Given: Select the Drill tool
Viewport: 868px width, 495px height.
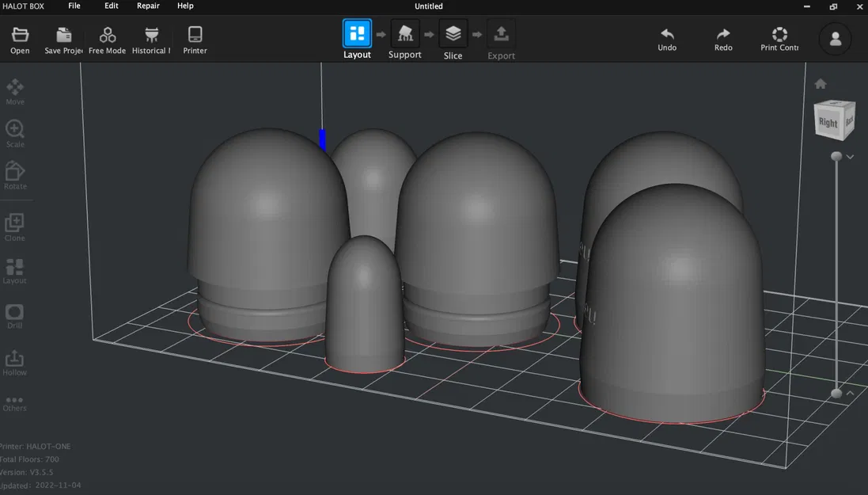Looking at the screenshot, I should (x=14, y=310).
